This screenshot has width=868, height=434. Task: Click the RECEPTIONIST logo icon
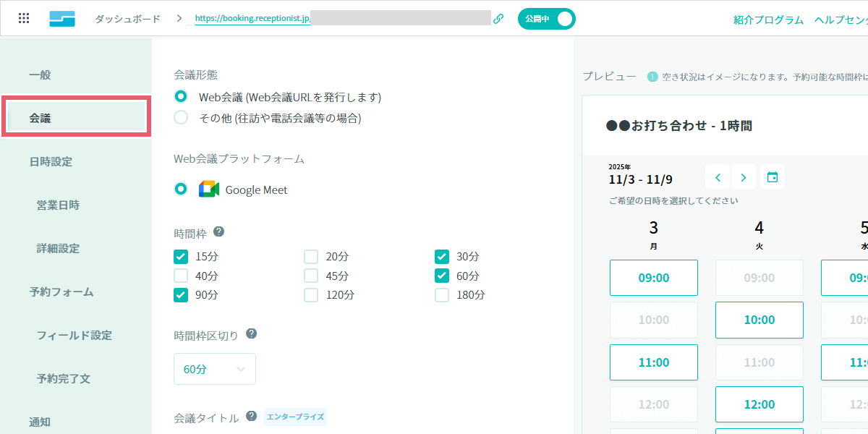point(62,18)
